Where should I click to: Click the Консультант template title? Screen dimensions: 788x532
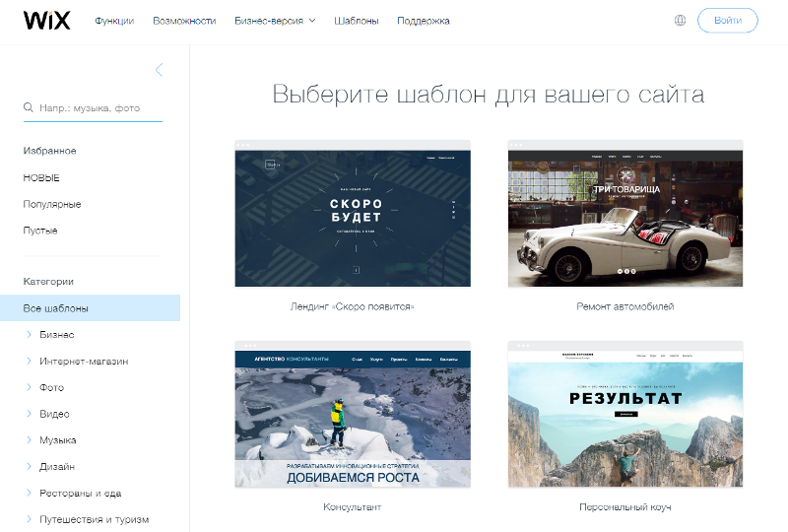[x=353, y=506]
